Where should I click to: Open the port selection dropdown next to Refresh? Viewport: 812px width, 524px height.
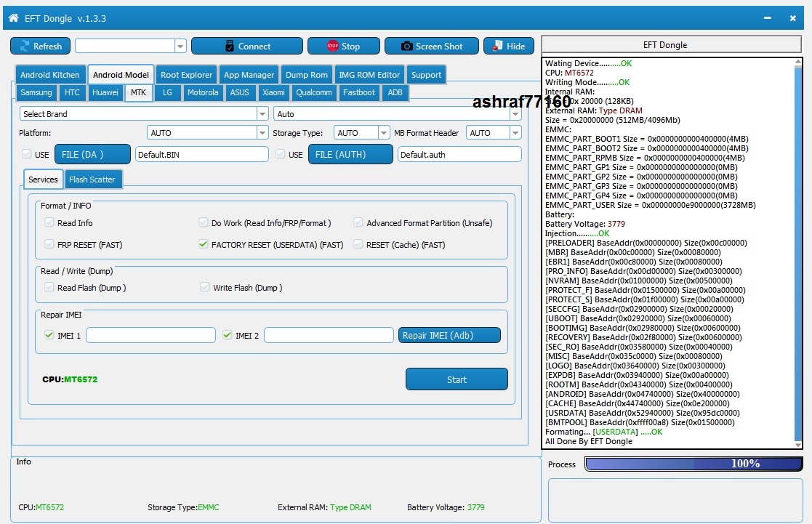coord(180,46)
